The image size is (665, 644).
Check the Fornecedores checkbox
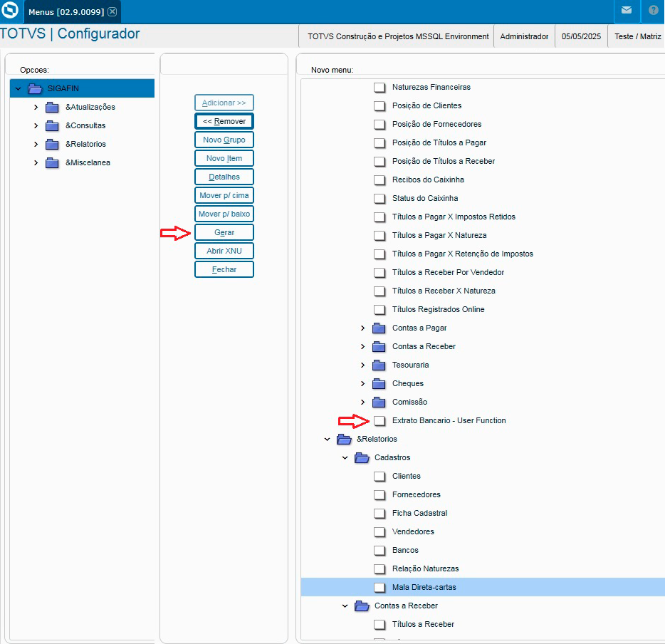pyautogui.click(x=379, y=494)
